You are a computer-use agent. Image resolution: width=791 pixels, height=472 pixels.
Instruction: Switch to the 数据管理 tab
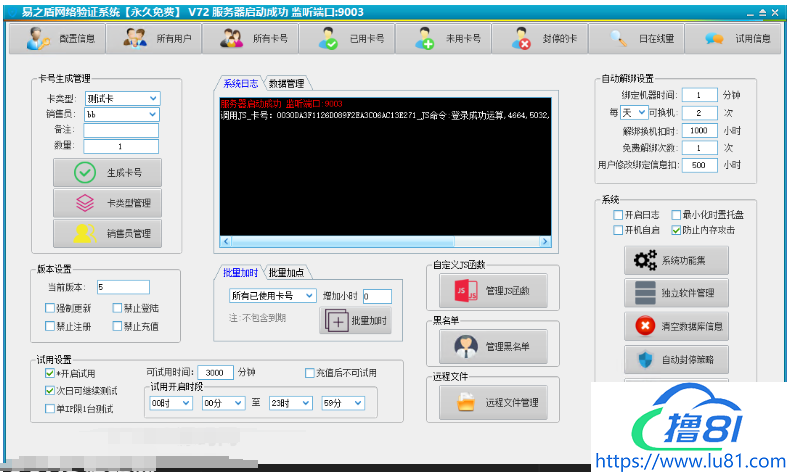(286, 84)
